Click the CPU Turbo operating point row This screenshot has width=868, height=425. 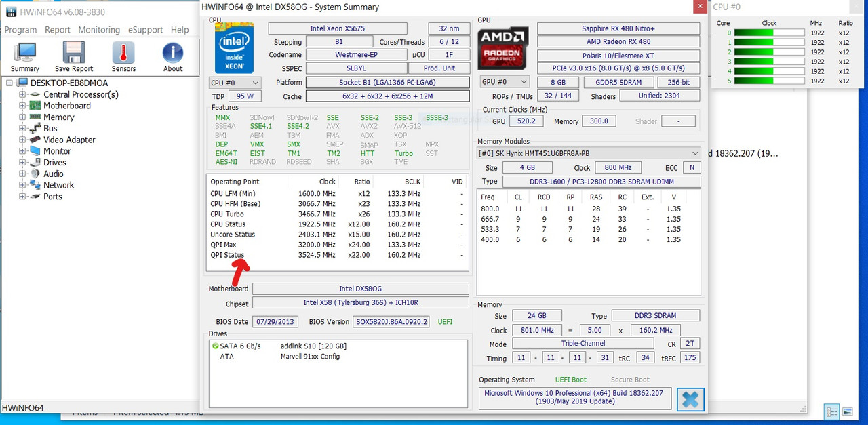pos(337,214)
